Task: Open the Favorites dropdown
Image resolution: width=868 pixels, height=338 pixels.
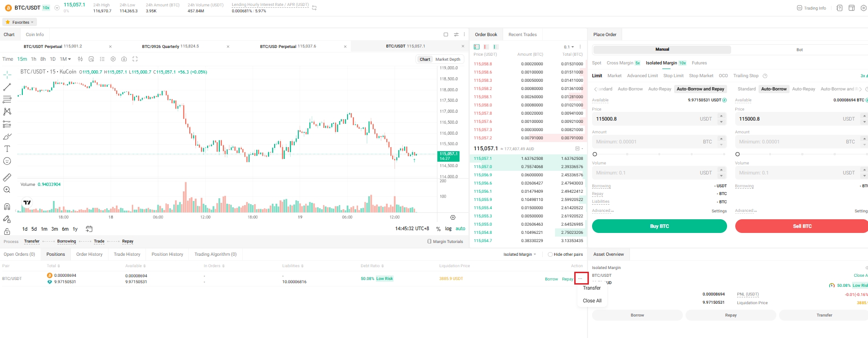Action: click(x=20, y=22)
